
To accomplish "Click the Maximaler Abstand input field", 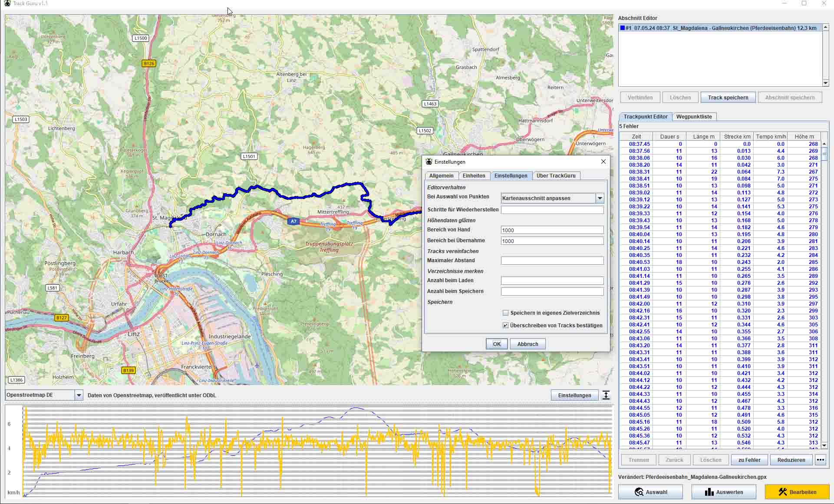I will coord(552,260).
